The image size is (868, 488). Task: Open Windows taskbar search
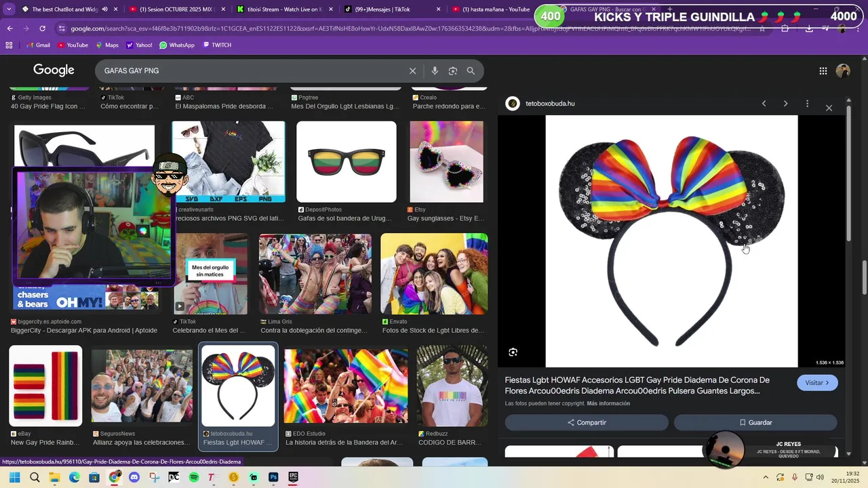click(x=35, y=477)
